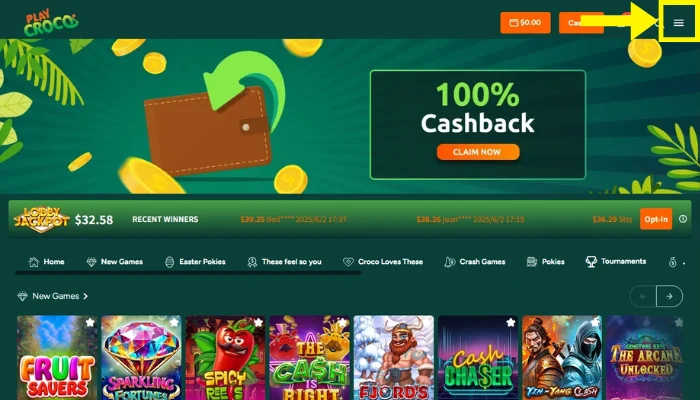Expand the New Games section chevron
Viewport: 700px width, 400px height.
[85, 296]
